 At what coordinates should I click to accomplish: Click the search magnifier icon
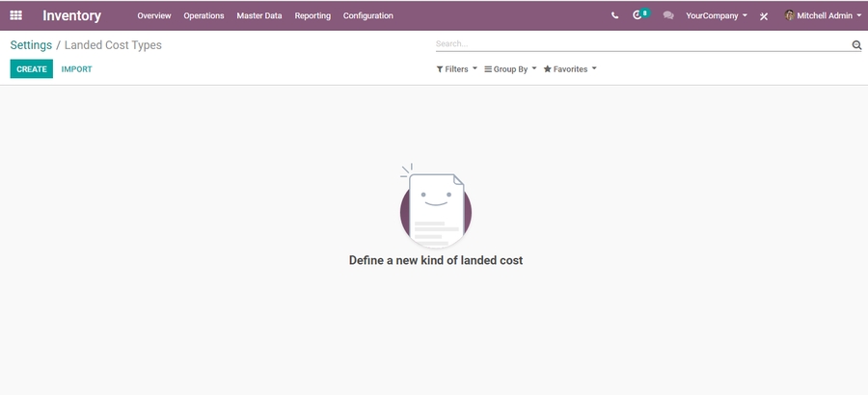[856, 44]
